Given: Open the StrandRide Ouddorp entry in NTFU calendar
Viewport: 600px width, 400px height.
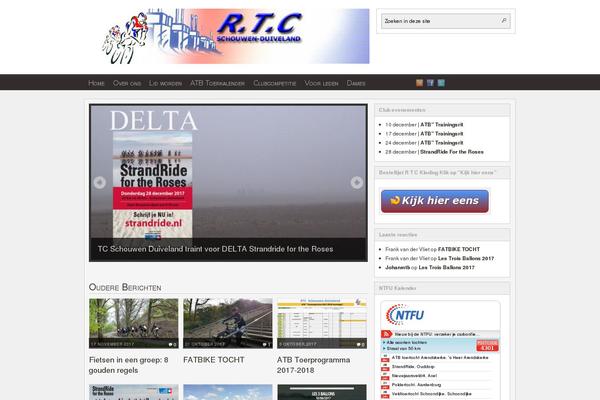Looking at the screenshot, I should [413, 367].
